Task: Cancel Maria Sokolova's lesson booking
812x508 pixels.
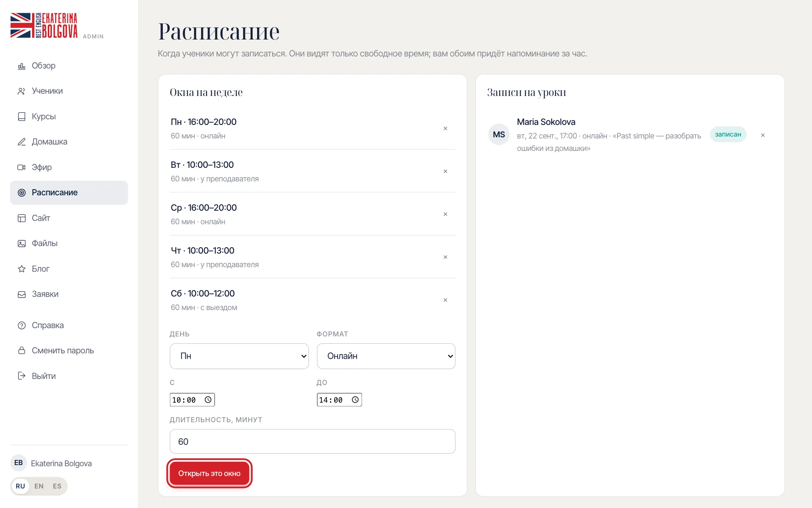Action: tap(763, 135)
